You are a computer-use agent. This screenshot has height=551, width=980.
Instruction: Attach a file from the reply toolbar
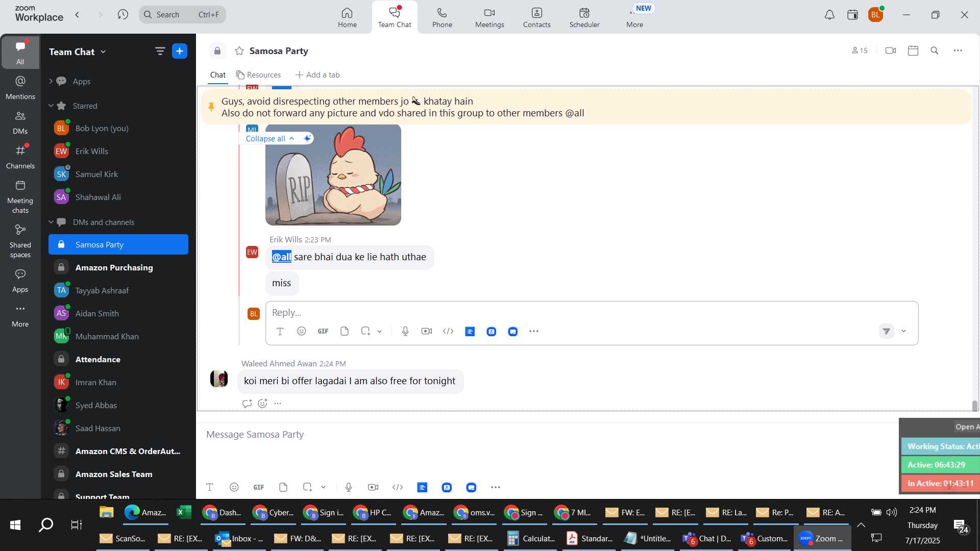tap(345, 331)
